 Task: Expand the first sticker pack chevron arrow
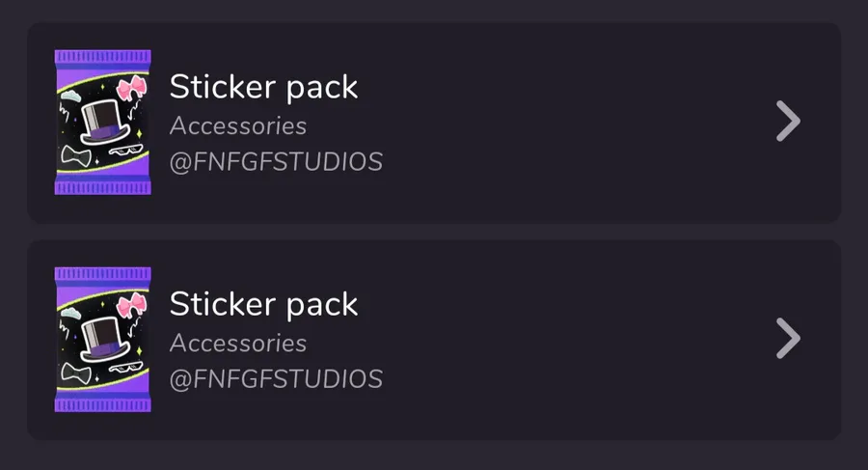tap(788, 123)
